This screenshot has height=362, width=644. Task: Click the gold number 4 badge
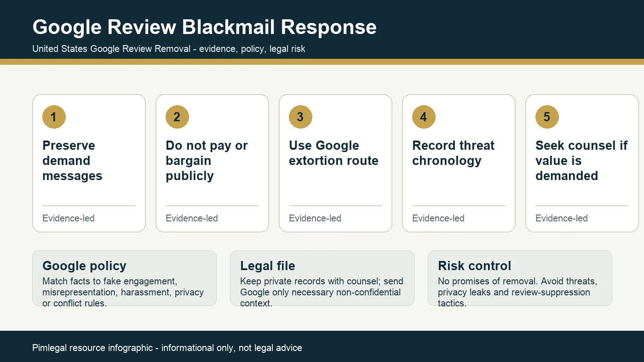pos(424,117)
